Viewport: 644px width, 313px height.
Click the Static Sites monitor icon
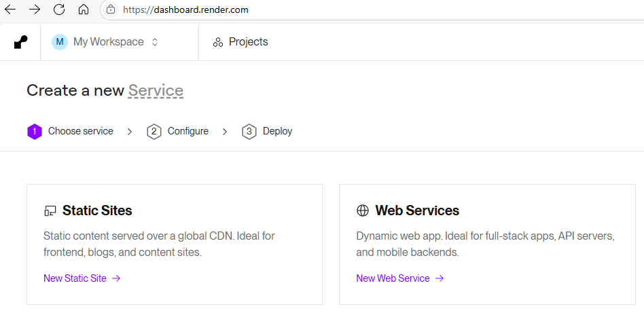click(50, 211)
